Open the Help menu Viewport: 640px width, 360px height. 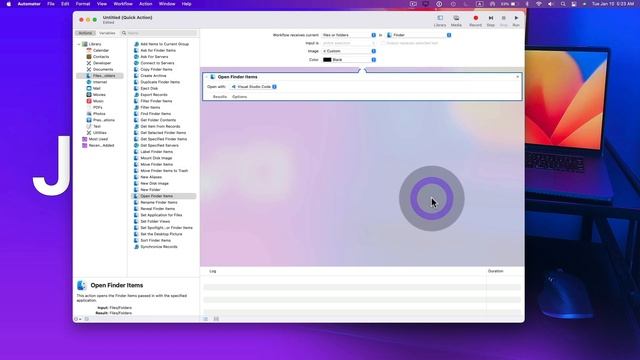187,4
